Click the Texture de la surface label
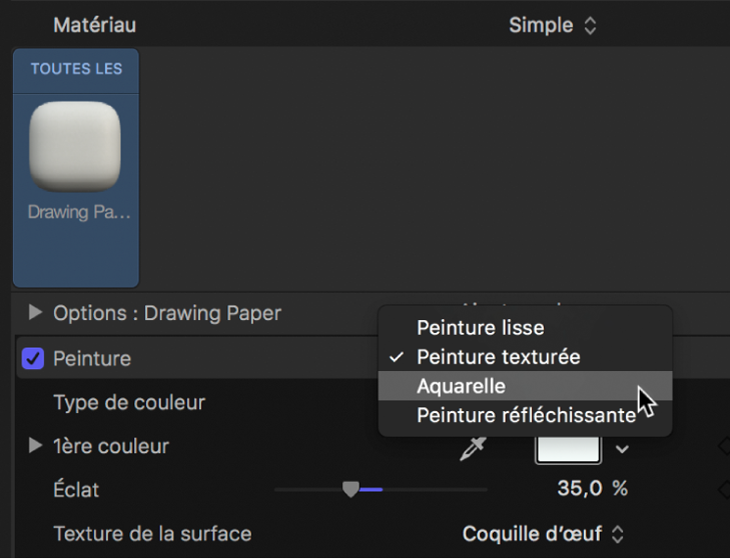The image size is (730, 560). [152, 535]
